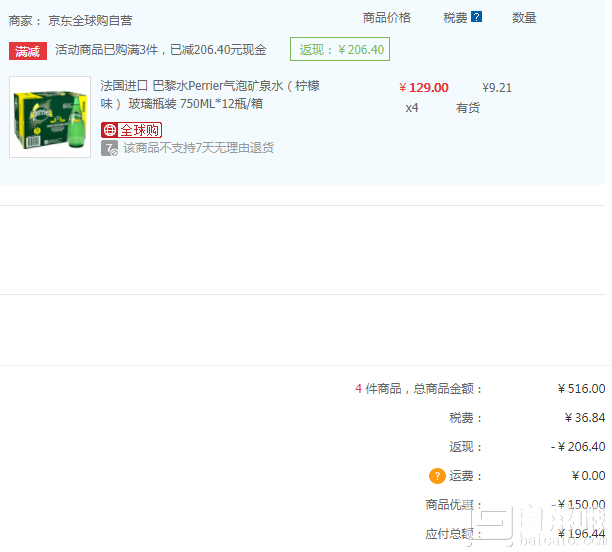Click the 商品优惠 label
This screenshot has height=552, width=612.
coord(453,504)
